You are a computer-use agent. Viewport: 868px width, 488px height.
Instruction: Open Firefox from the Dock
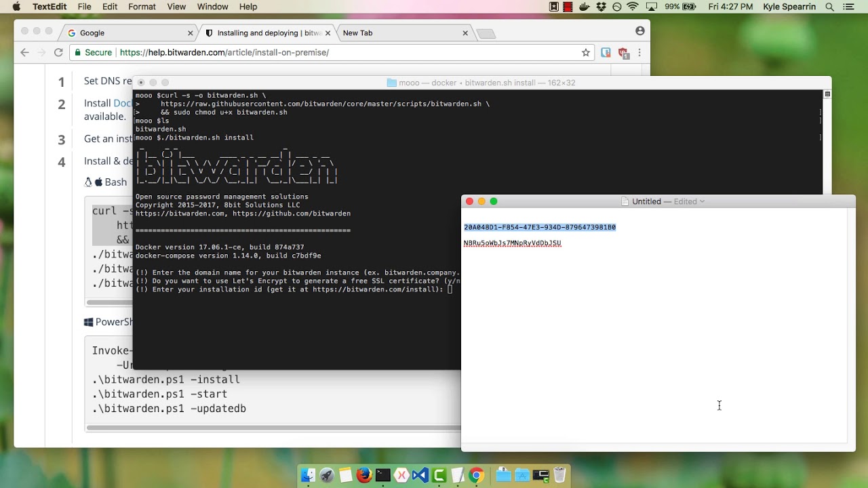point(364,476)
